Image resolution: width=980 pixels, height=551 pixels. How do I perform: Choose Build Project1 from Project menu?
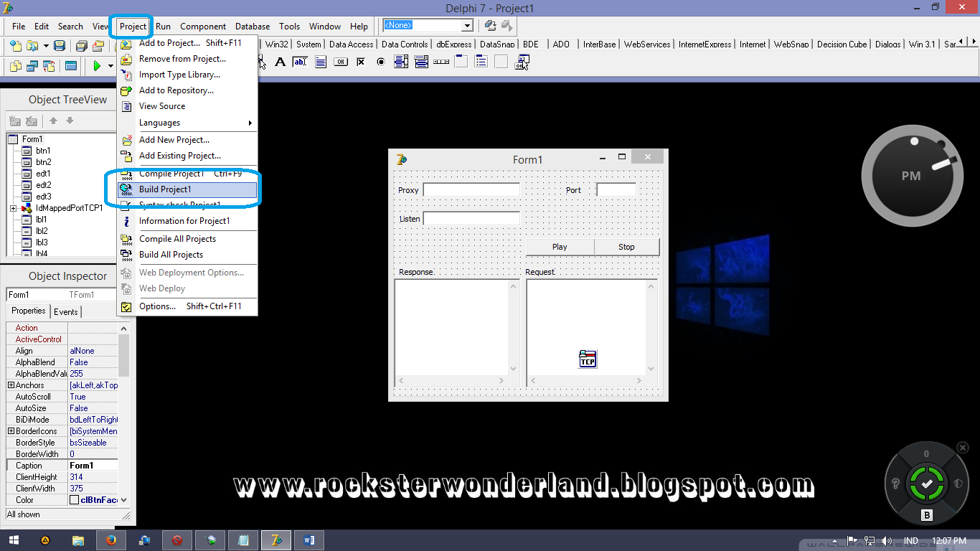[x=187, y=189]
